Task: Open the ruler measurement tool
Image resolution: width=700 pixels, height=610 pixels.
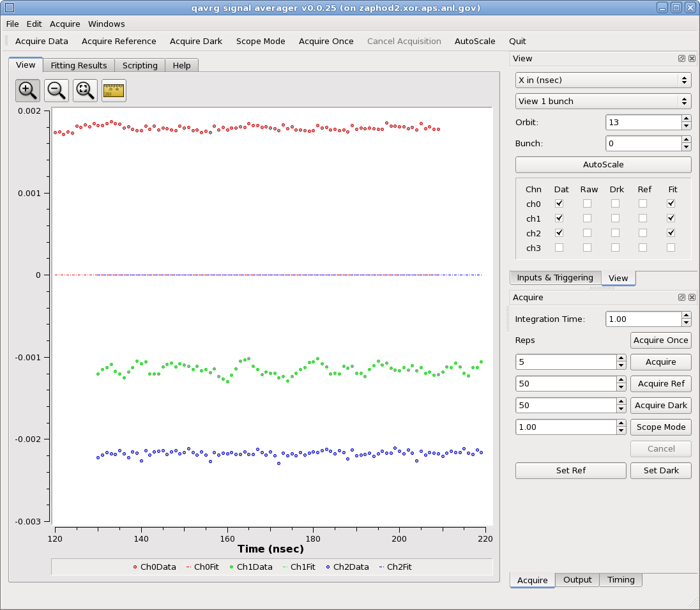Action: pos(113,90)
